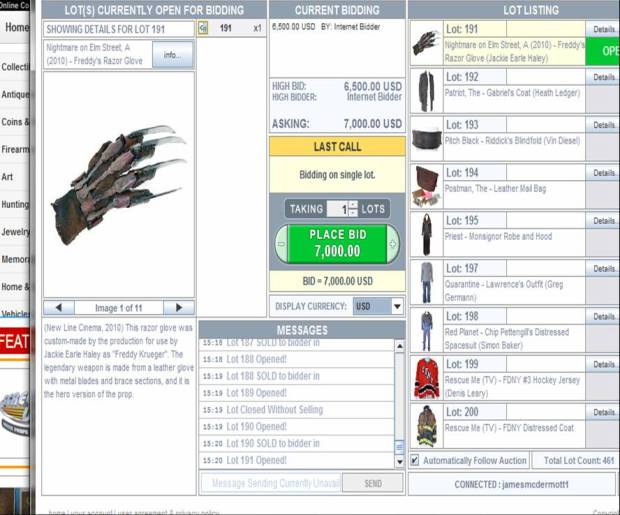Open the Home menu item
The height and width of the screenshot is (515, 620).
[x=16, y=28]
